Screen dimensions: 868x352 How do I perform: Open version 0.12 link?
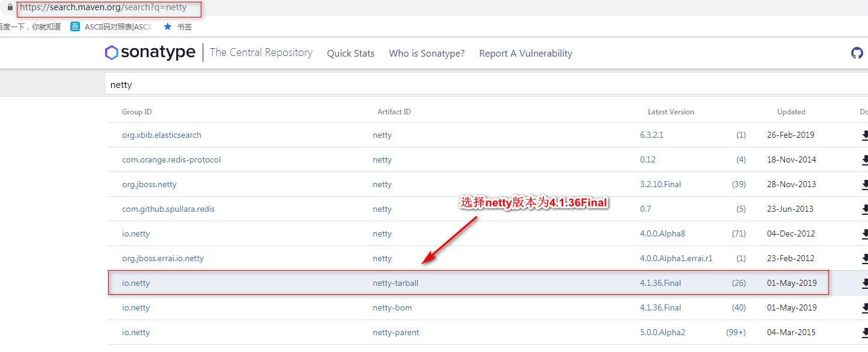[x=648, y=159]
